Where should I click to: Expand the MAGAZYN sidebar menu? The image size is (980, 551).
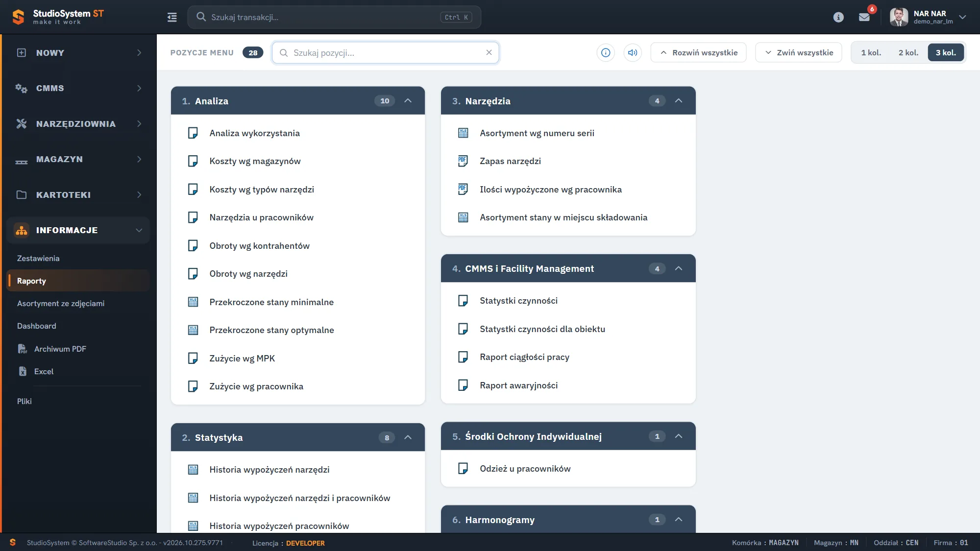[x=78, y=159]
